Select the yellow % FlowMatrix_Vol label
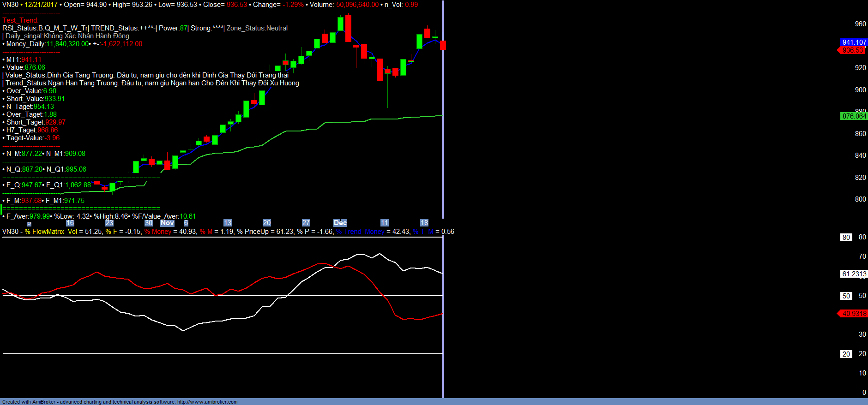The width and height of the screenshot is (868, 405). click(51, 232)
